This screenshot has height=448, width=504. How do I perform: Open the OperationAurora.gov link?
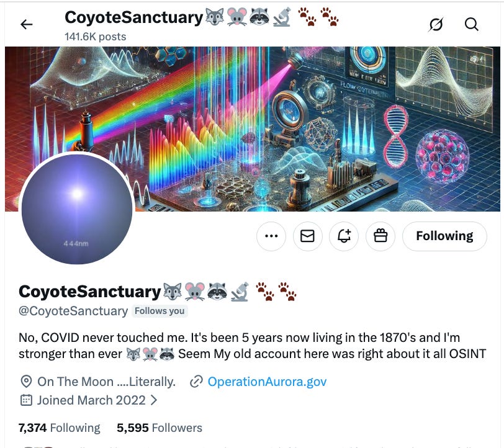pyautogui.click(x=267, y=382)
